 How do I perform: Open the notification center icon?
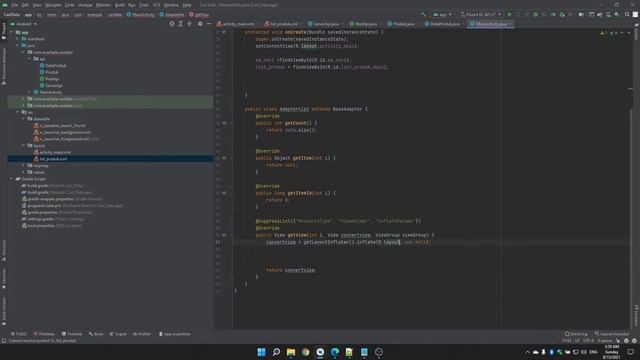pyautogui.click(x=631, y=352)
